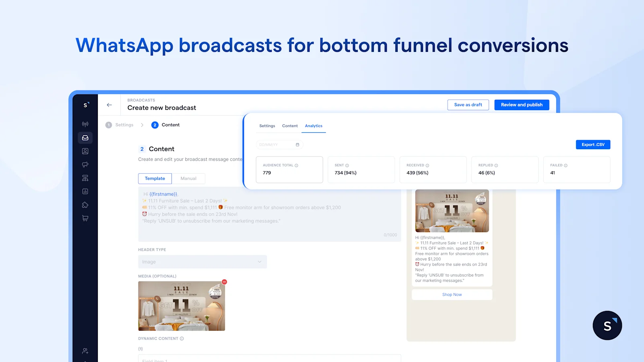Viewport: 644px width, 362px height.
Task: Select the broadcast antenna icon in sidebar
Action: click(x=85, y=124)
